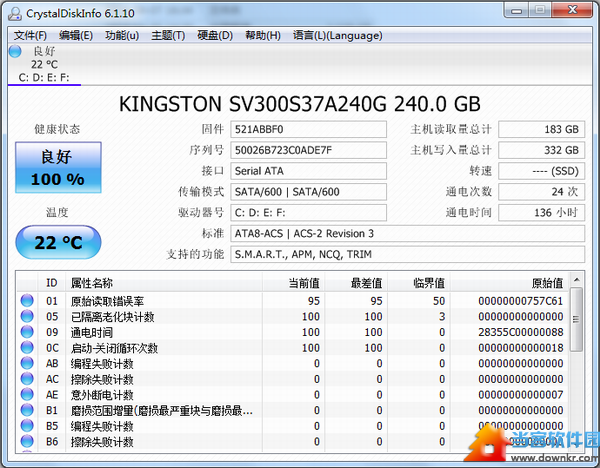Click the features field S.M.A.R.T., APM, NCQ, TRIM
The width and height of the screenshot is (600, 468).
408,254
